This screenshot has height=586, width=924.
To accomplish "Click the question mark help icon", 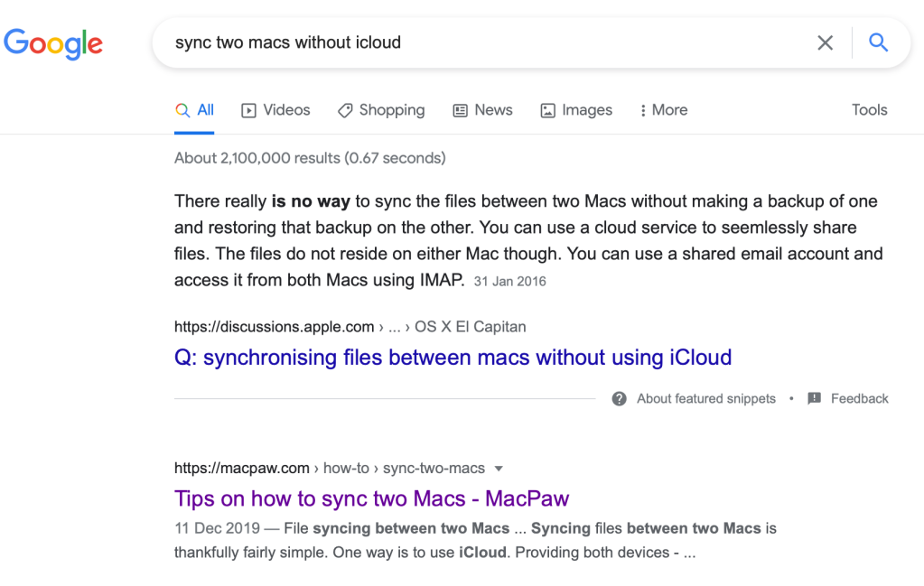I will (619, 399).
